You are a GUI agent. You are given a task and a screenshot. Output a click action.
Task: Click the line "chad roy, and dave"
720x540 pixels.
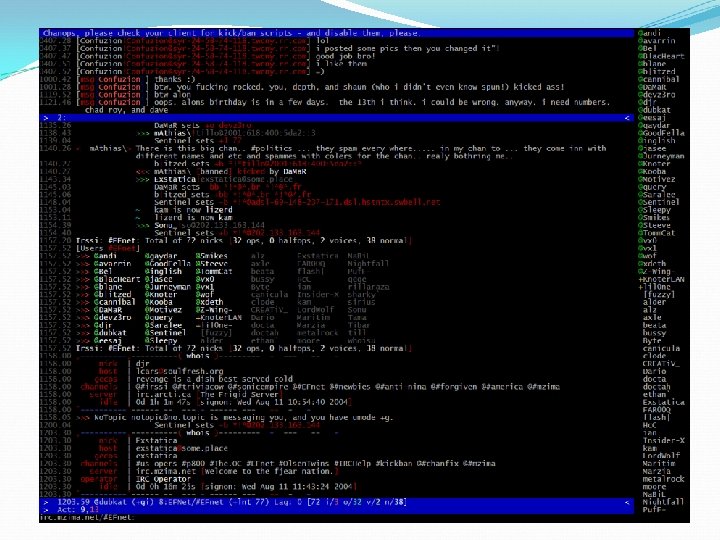tap(126, 110)
